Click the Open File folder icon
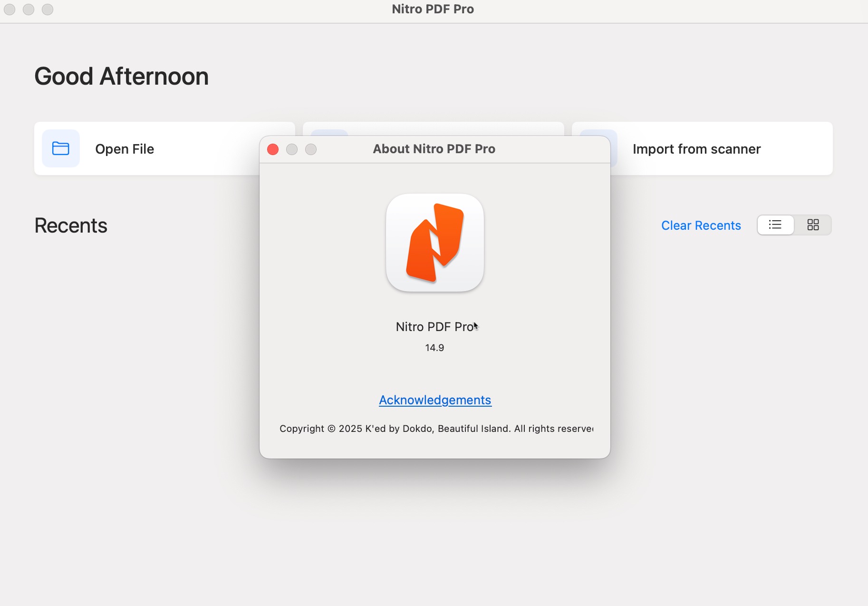This screenshot has height=606, width=868. [61, 148]
